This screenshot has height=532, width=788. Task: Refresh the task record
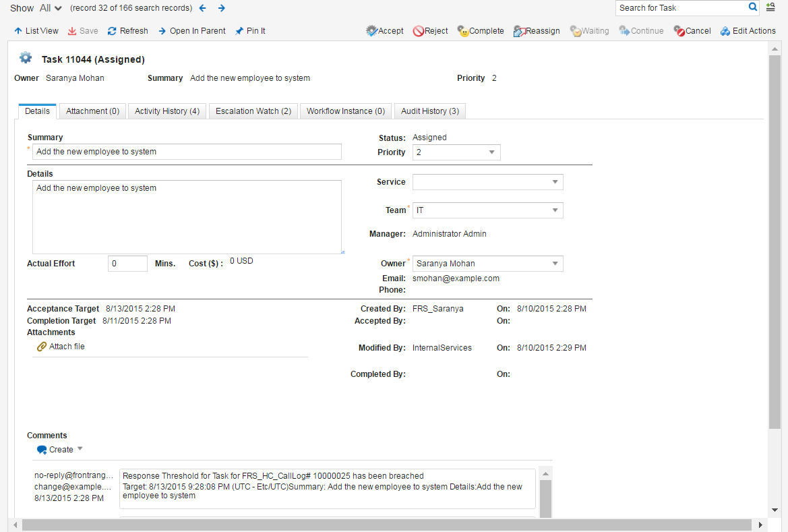click(127, 31)
